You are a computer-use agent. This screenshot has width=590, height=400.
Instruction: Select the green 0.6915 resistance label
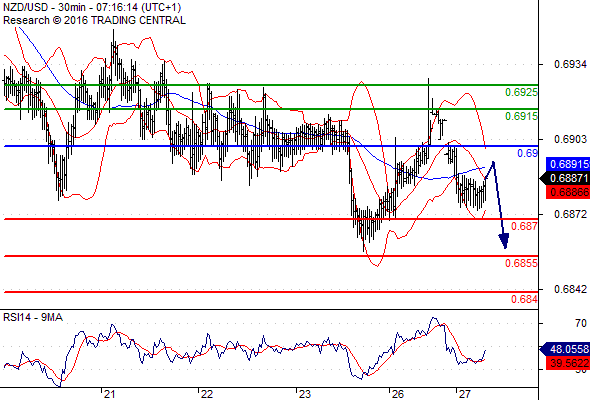tap(521, 116)
